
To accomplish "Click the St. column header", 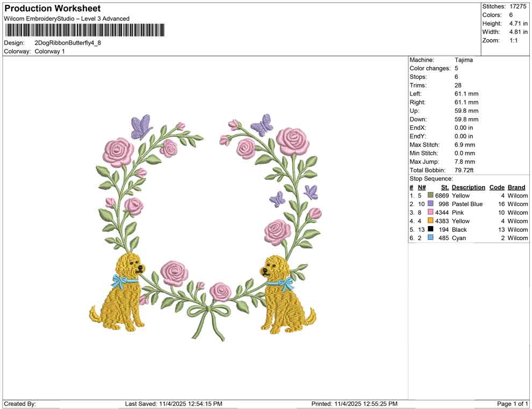I will pos(444,187).
